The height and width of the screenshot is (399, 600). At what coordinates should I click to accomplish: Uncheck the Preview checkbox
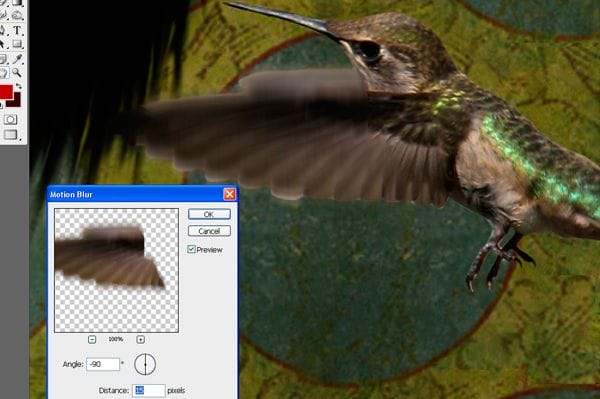tap(191, 249)
